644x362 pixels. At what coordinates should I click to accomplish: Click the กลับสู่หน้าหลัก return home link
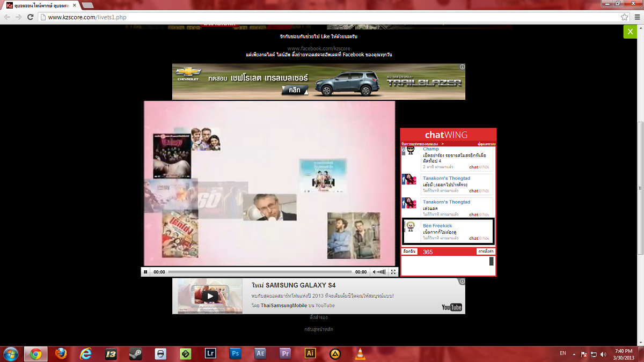[x=319, y=329]
